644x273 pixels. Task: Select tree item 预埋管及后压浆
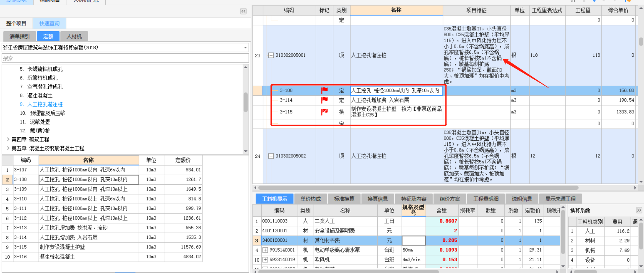pos(48,113)
